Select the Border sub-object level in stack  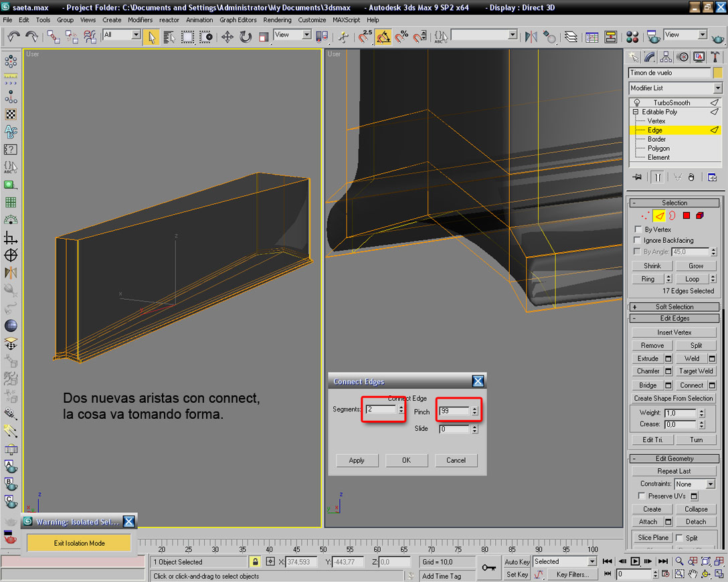click(656, 139)
